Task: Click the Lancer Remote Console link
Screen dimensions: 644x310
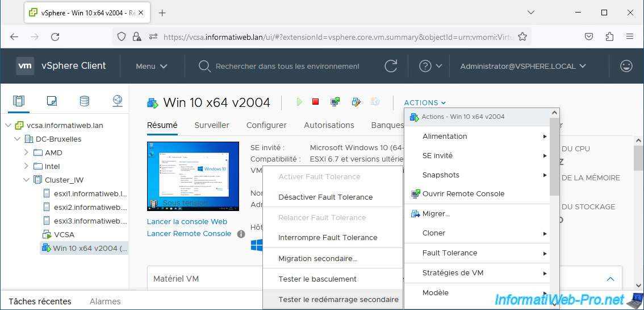Action: pos(189,233)
